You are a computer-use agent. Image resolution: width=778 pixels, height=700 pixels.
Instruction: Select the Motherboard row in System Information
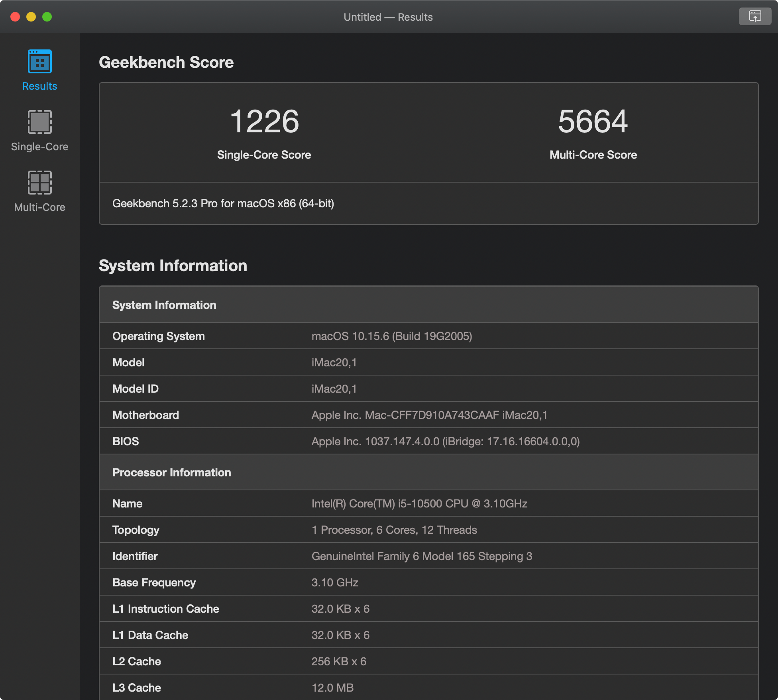tap(429, 415)
